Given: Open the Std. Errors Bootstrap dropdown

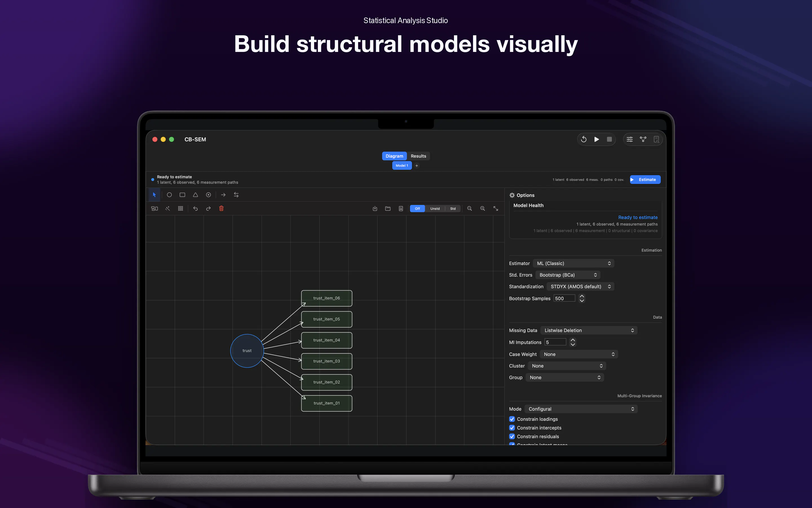Looking at the screenshot, I should [x=568, y=275].
